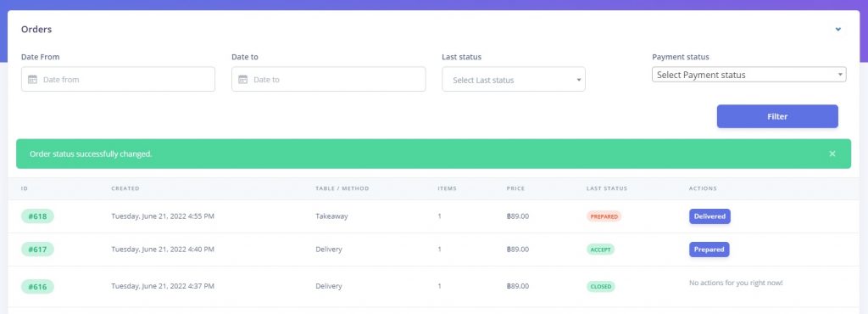Focus the Date to input field

[x=328, y=79]
